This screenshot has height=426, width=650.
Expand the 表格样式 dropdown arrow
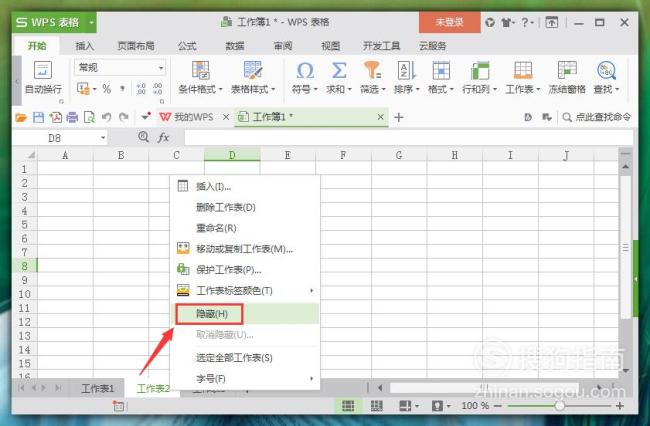(x=273, y=89)
